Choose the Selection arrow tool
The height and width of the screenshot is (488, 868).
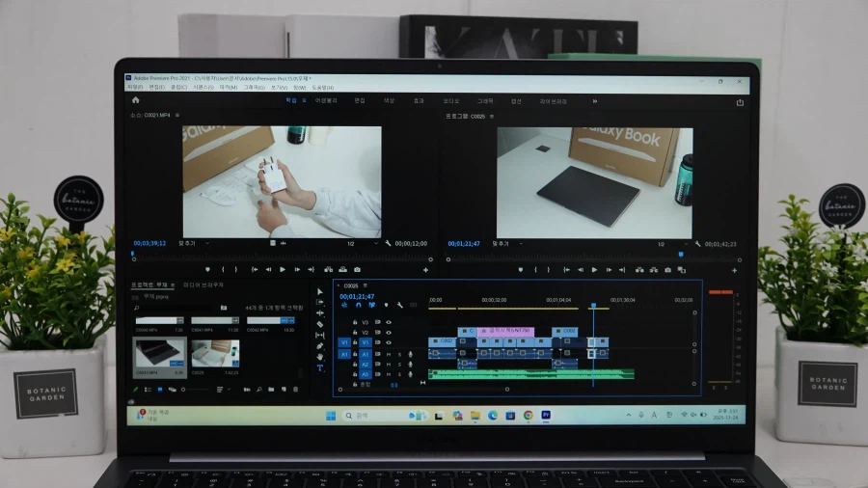(320, 292)
